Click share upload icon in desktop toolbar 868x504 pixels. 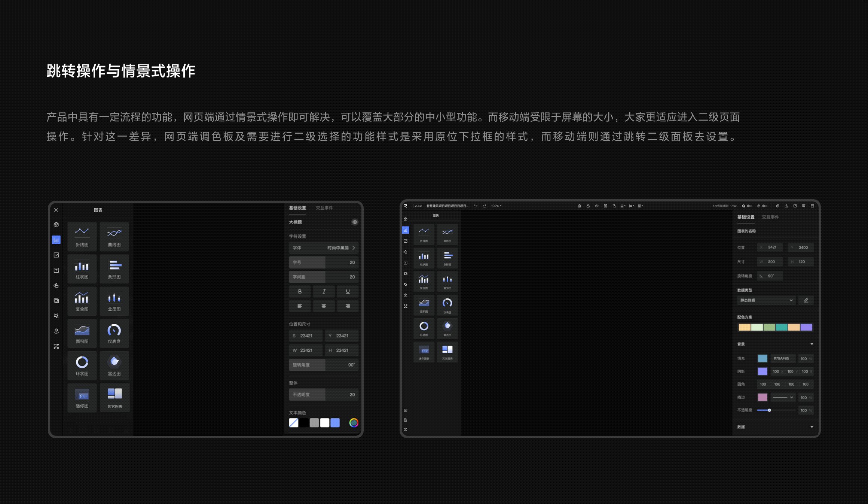point(786,206)
